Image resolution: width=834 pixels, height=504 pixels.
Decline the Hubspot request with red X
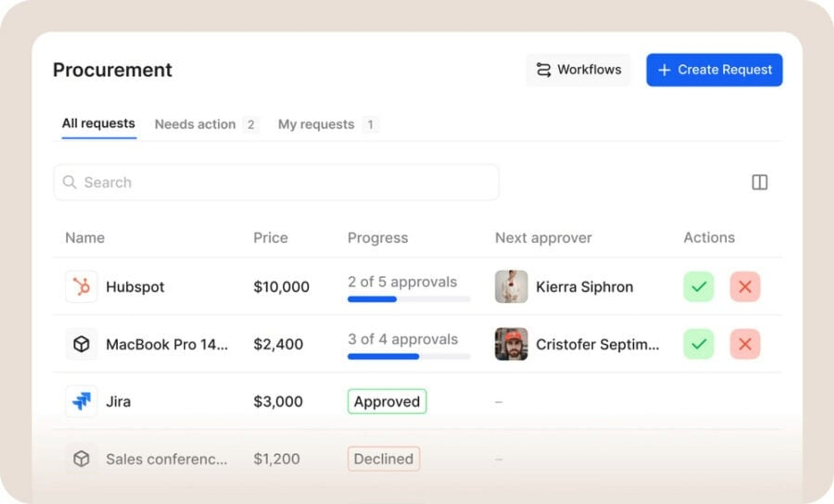[745, 287]
